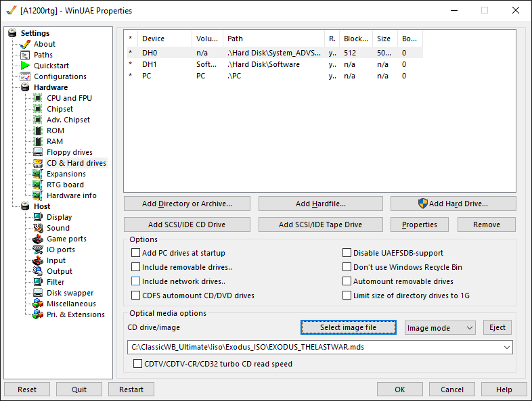Click the green Quickstart arrow icon
The height and width of the screenshot is (401, 532).
pos(25,66)
